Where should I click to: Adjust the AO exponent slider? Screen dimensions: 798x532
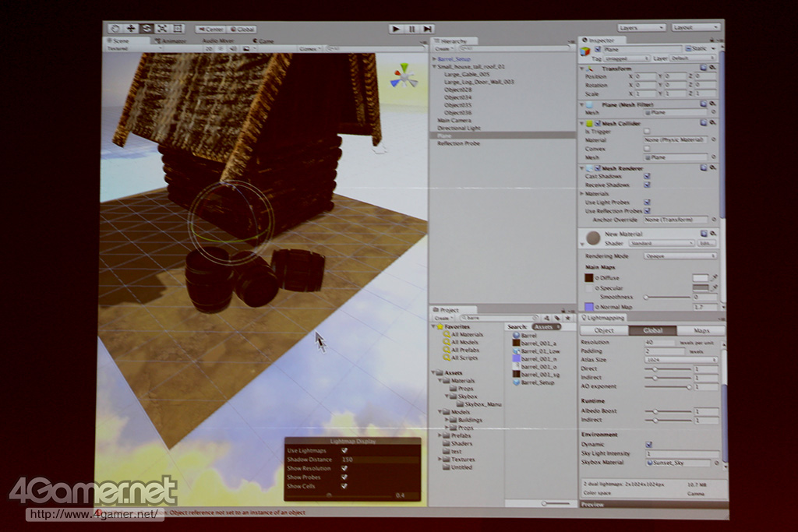point(668,386)
